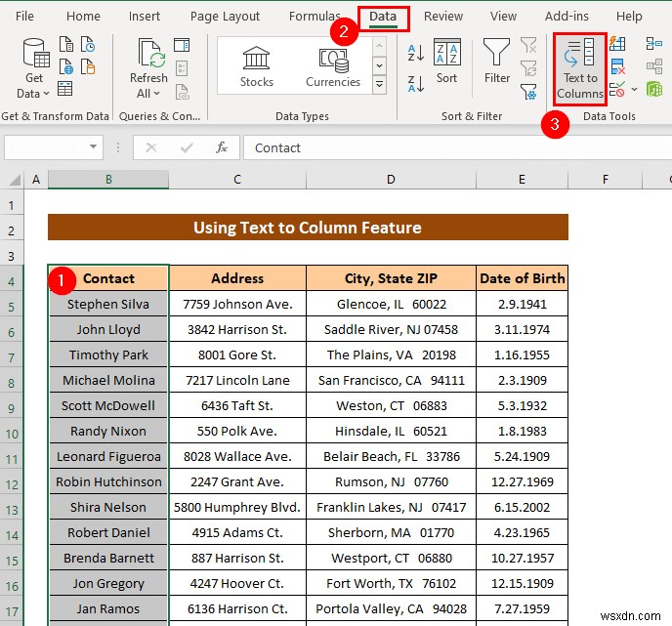Click the formula bar showing Contact
672x626 pixels.
tap(458, 147)
